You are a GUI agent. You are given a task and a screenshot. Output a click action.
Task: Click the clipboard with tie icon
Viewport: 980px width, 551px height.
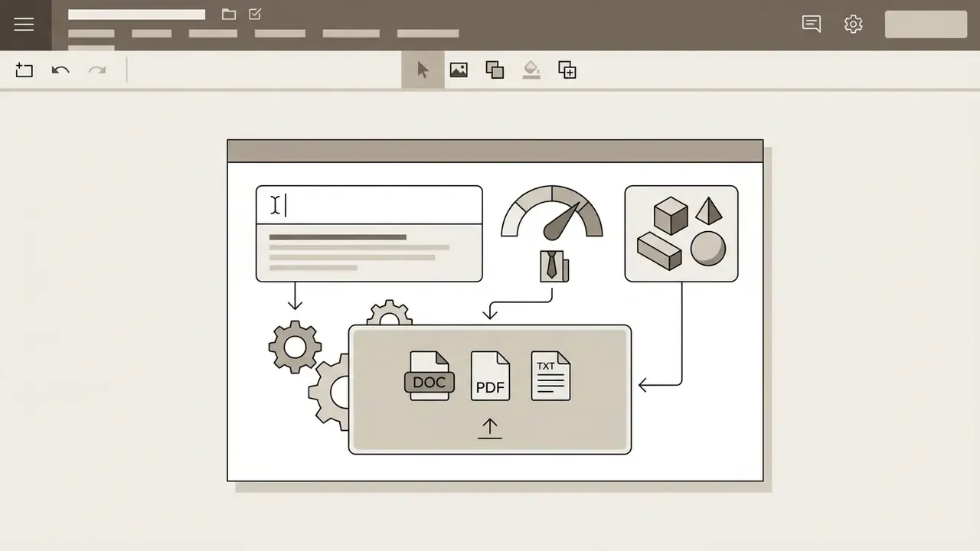[x=554, y=266]
